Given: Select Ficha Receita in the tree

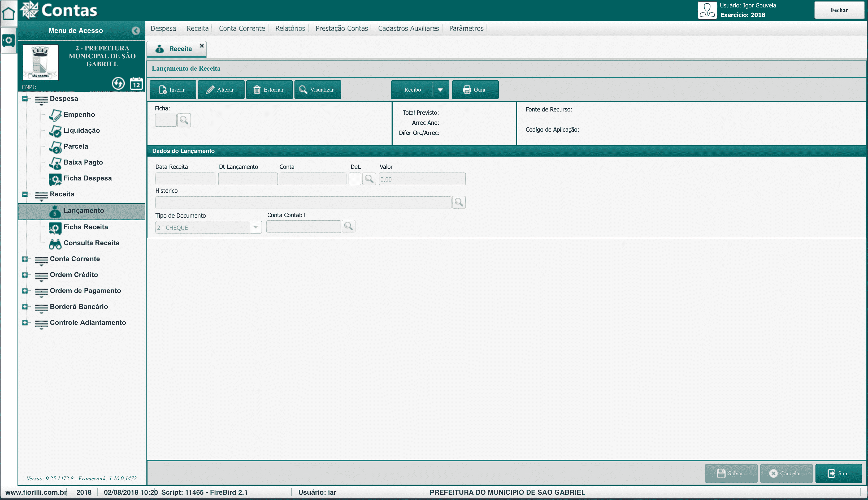Looking at the screenshot, I should (x=85, y=227).
